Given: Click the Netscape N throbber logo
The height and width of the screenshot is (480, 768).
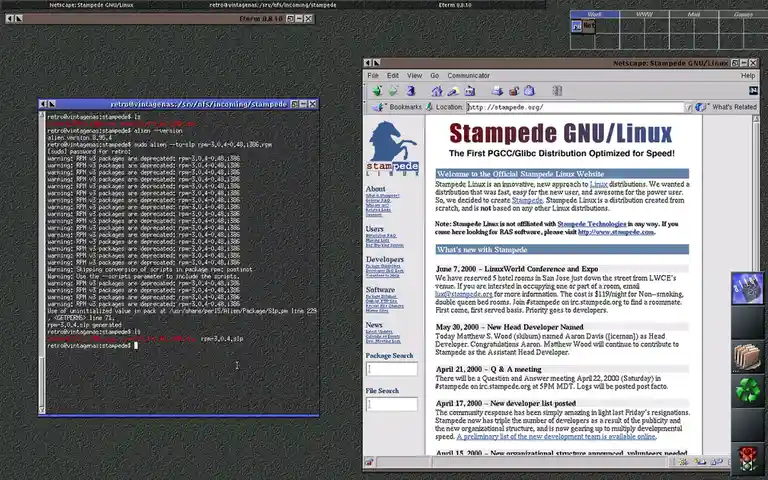Looking at the screenshot, I should tap(753, 91).
